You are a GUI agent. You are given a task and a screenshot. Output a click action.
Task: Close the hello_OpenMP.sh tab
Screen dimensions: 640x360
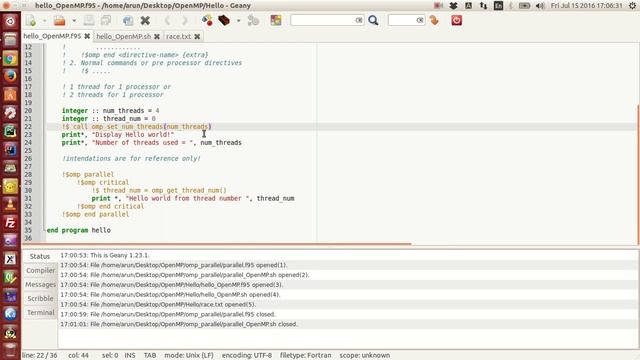point(157,36)
